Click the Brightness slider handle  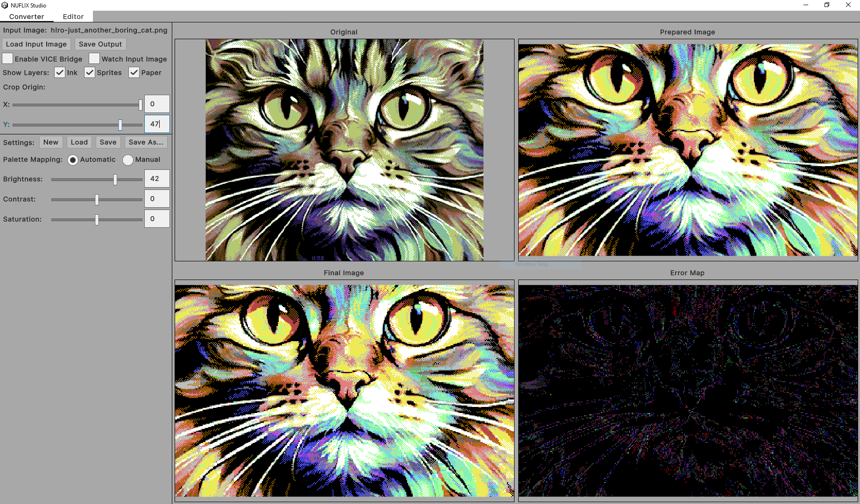(115, 180)
